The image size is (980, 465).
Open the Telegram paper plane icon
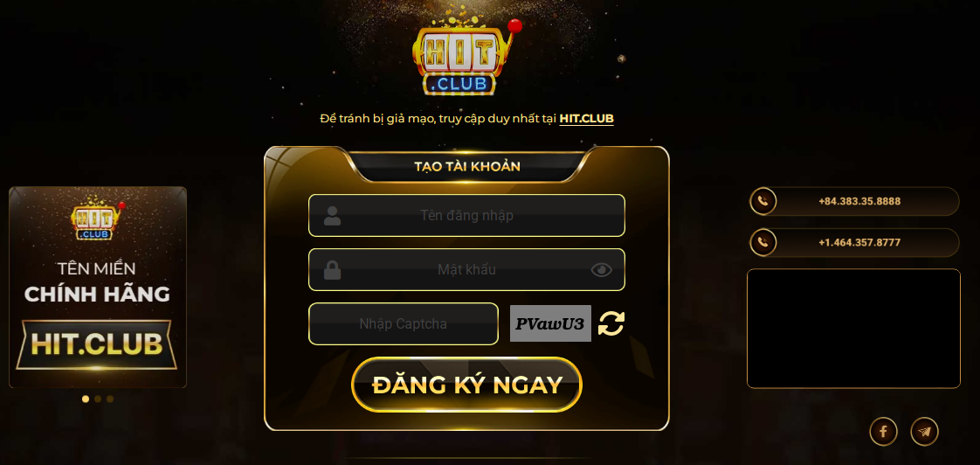pos(924,431)
